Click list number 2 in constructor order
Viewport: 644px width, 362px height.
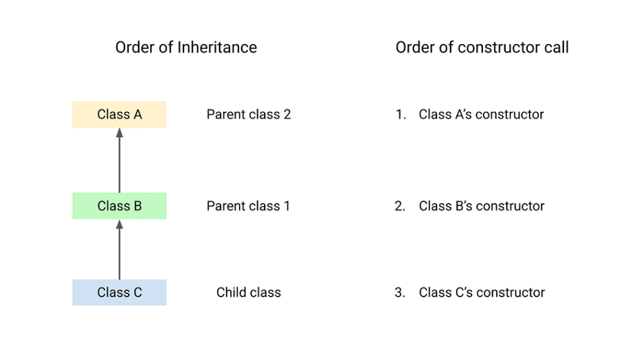(401, 206)
